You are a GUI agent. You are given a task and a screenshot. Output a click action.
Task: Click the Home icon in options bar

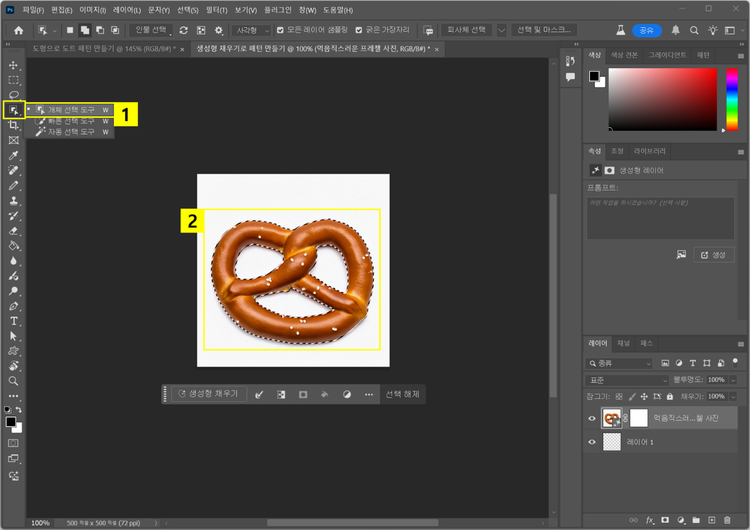(x=18, y=31)
